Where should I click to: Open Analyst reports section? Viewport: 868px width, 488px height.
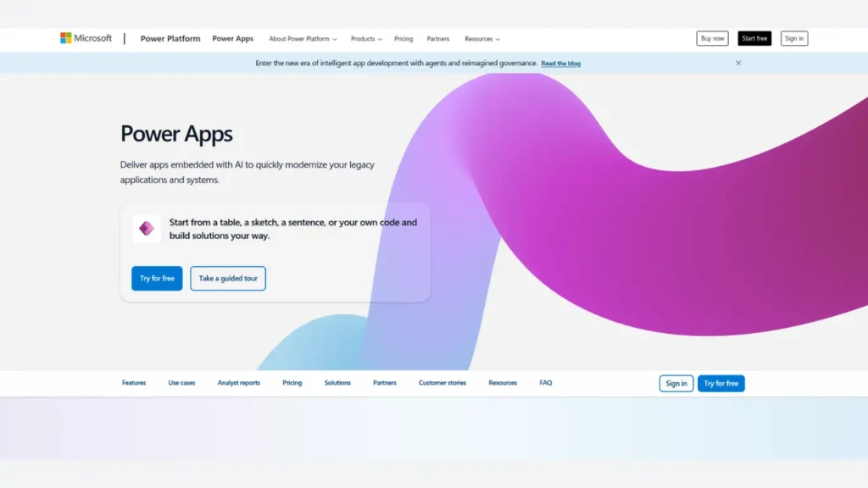[238, 383]
